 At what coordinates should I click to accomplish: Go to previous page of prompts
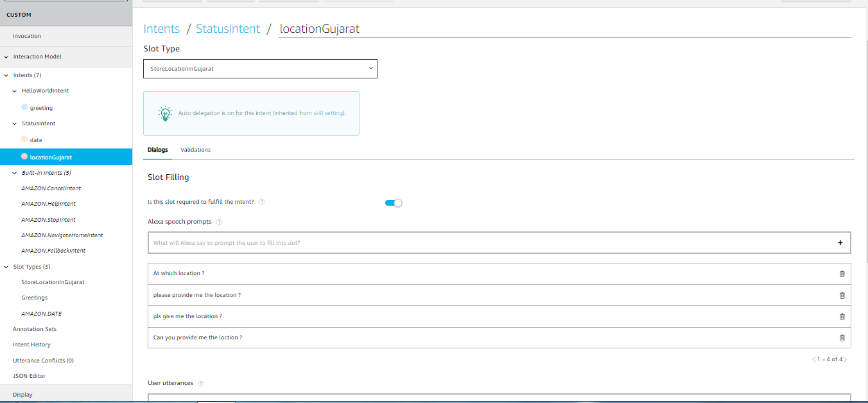coord(814,360)
